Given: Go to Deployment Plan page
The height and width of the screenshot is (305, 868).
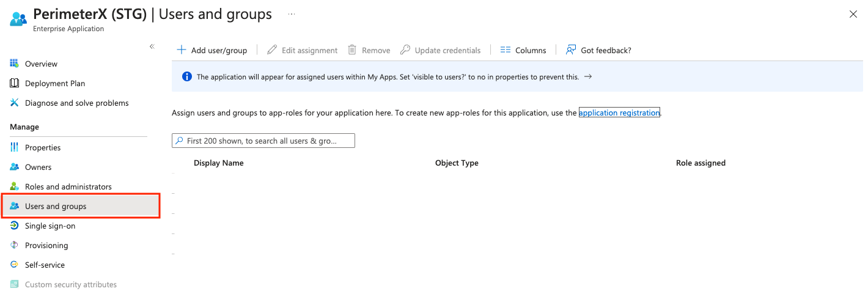Looking at the screenshot, I should (x=55, y=84).
